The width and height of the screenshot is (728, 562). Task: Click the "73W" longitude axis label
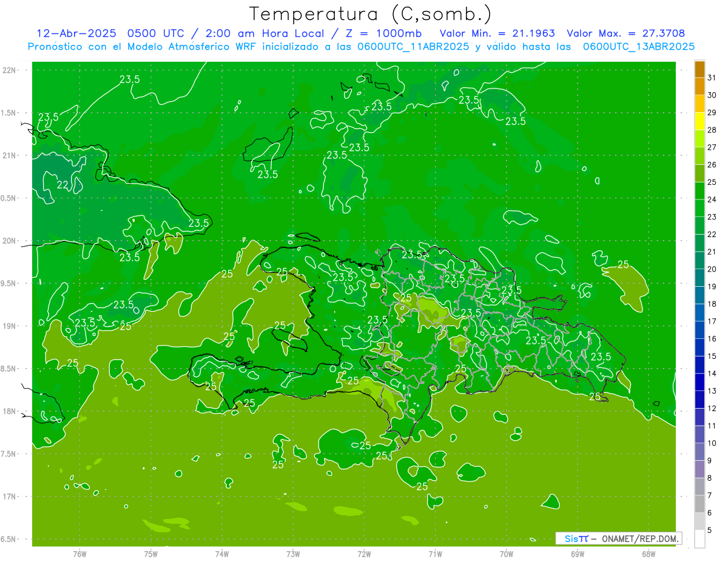click(x=293, y=554)
